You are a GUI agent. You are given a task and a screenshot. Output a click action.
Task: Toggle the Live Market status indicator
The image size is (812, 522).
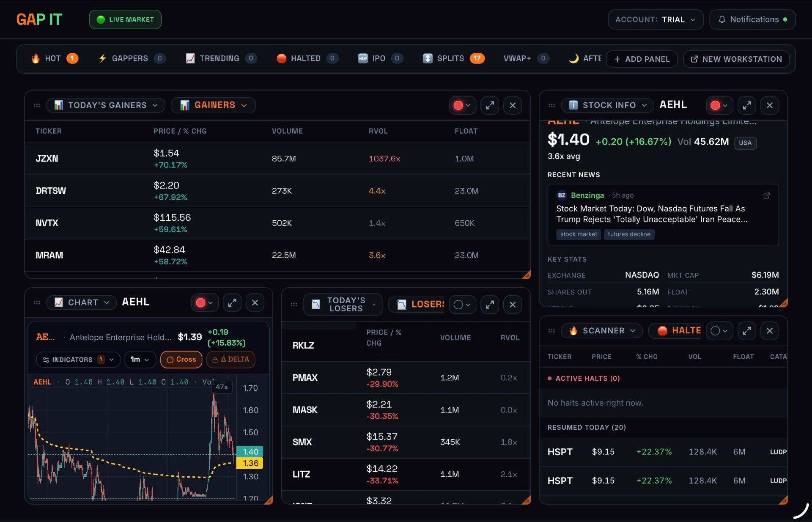tap(125, 19)
